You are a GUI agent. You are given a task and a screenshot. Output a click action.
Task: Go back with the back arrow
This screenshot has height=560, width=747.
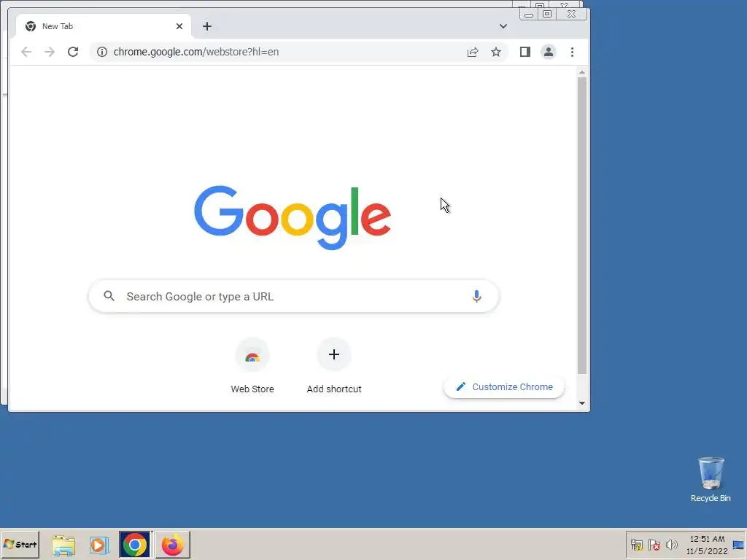[x=26, y=52]
